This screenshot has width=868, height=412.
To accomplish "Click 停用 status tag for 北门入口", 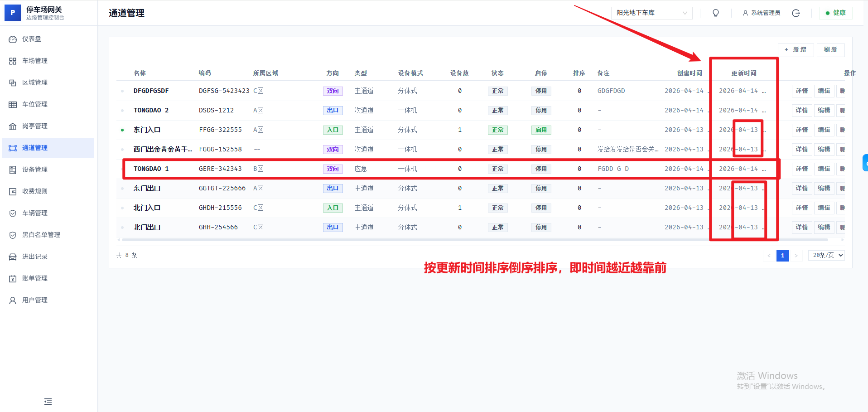I will coord(541,208).
